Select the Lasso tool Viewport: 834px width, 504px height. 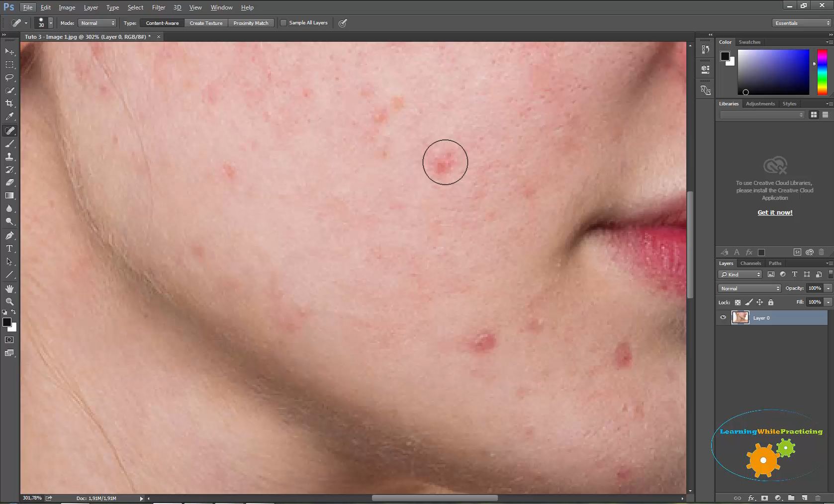(x=9, y=78)
